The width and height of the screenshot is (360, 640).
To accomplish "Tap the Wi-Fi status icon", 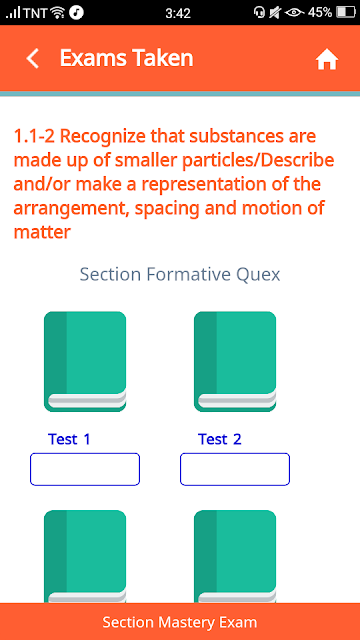I will coord(58,13).
